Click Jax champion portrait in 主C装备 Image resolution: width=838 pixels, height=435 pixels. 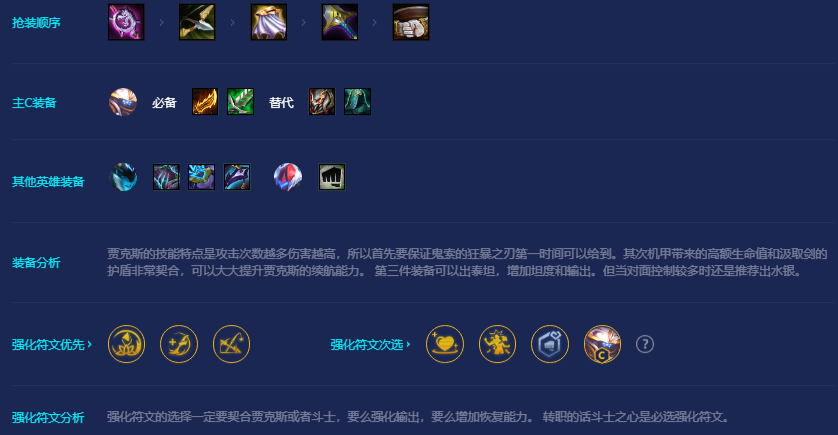coord(123,102)
